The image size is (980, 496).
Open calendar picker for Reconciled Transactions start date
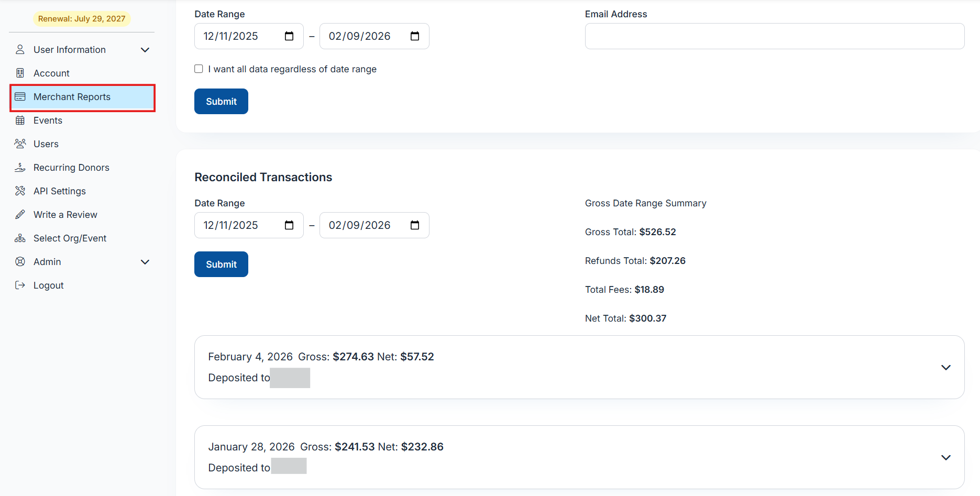[x=289, y=225]
